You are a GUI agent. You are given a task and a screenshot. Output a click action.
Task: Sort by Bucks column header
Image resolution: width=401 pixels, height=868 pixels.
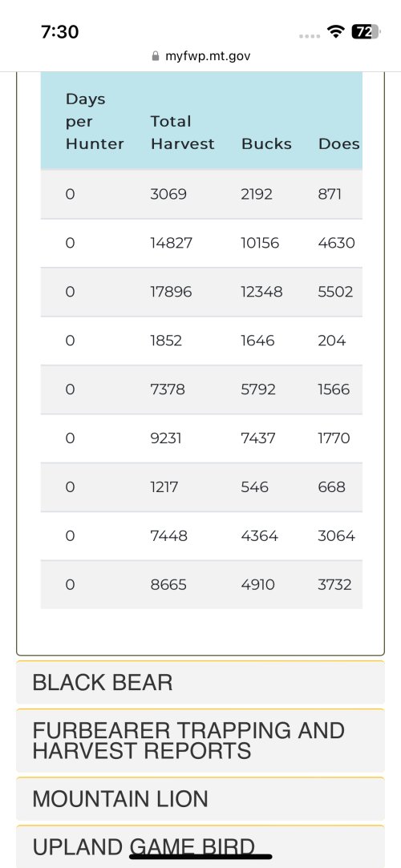[266, 144]
